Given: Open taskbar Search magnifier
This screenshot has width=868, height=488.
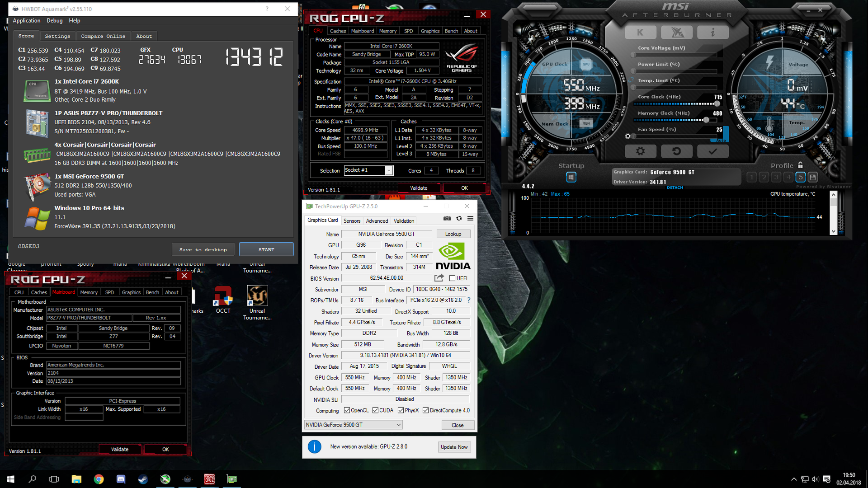Looking at the screenshot, I should (33, 479).
